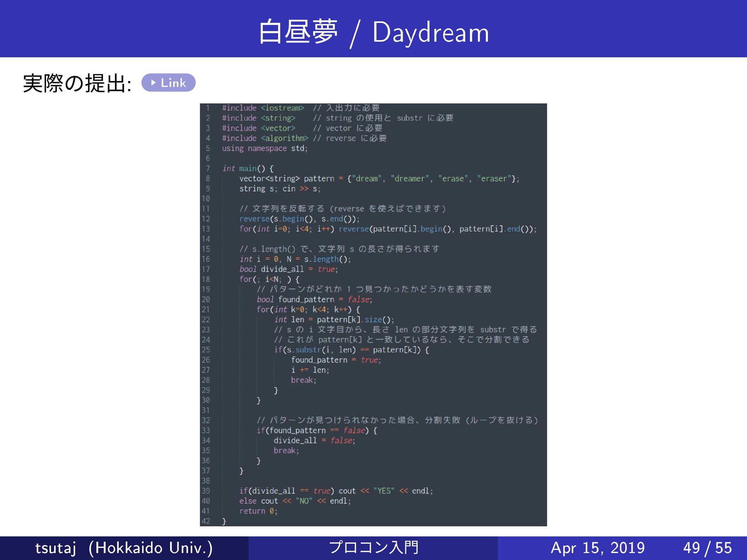The image size is (747, 560).
Task: Click the cout "YES" output line
Action: coord(336,491)
